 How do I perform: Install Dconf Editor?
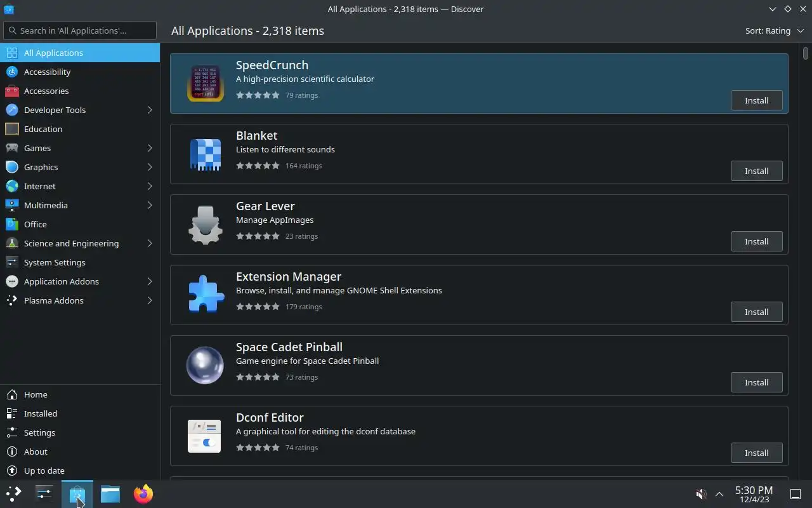tap(756, 453)
